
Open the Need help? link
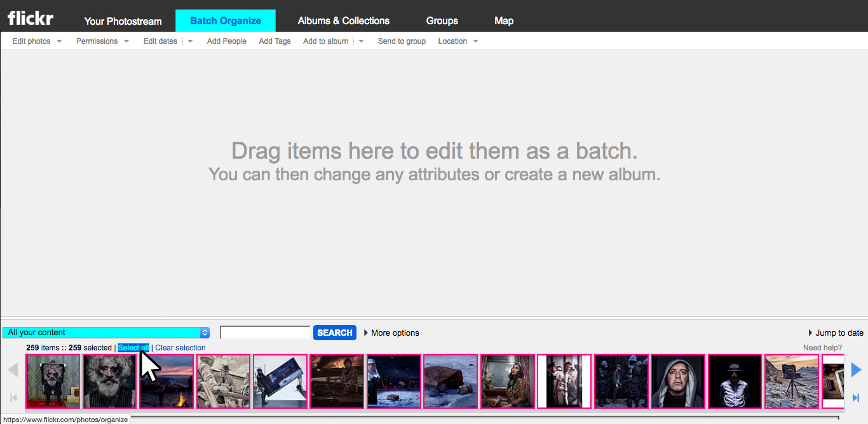(x=822, y=348)
